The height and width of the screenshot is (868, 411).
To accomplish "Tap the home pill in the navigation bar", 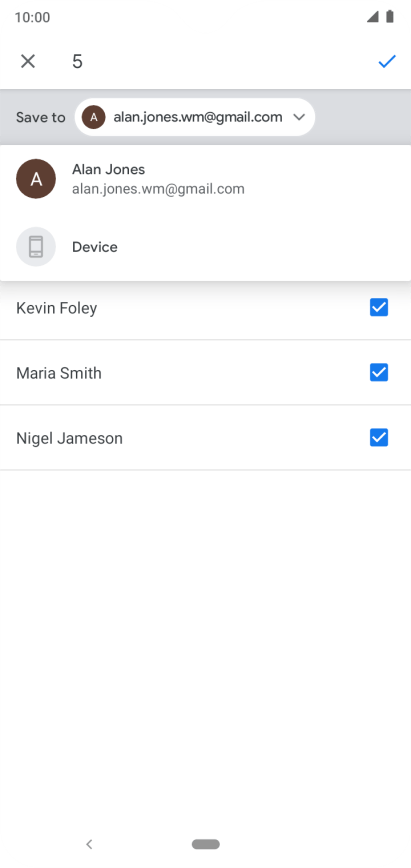I will [206, 844].
